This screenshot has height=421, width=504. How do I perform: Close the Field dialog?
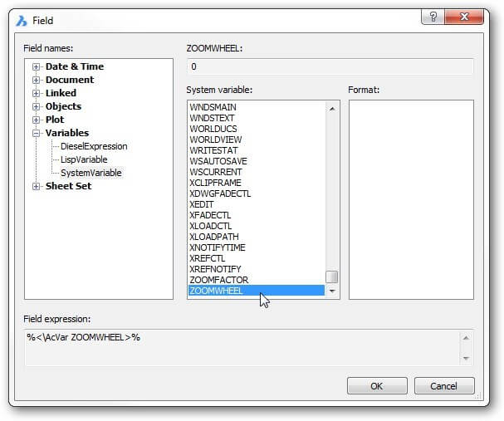[x=464, y=17]
